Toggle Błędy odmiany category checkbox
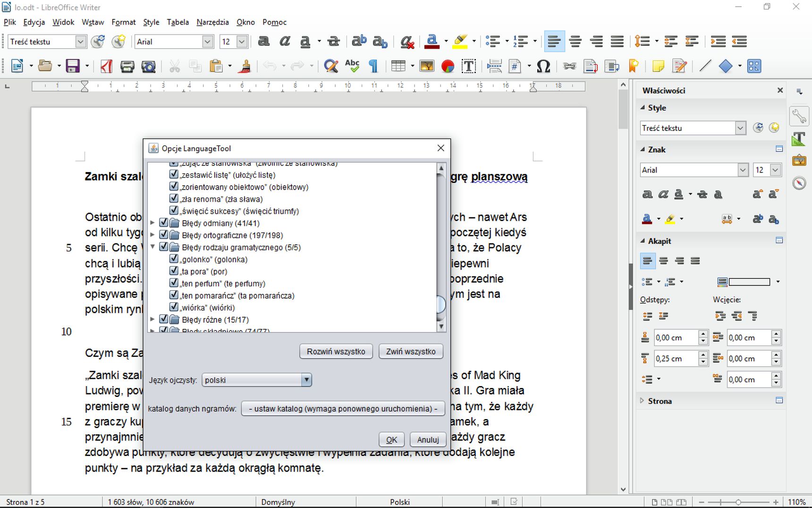 pos(164,223)
